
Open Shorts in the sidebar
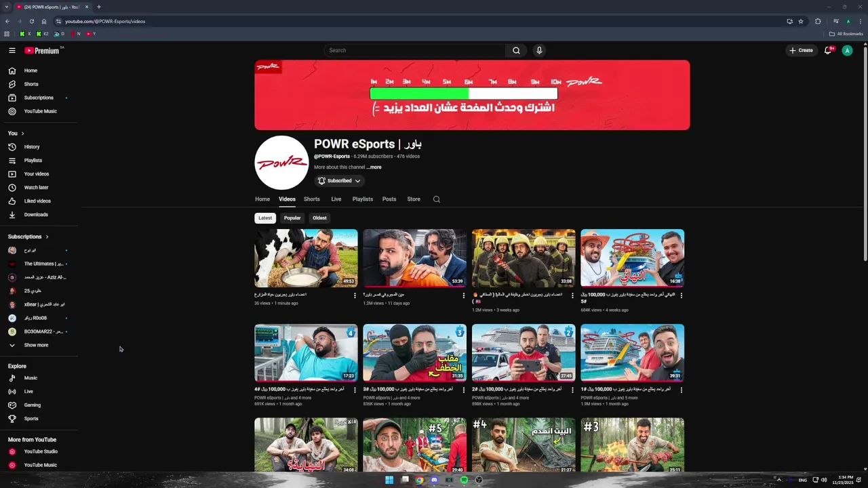(39, 84)
